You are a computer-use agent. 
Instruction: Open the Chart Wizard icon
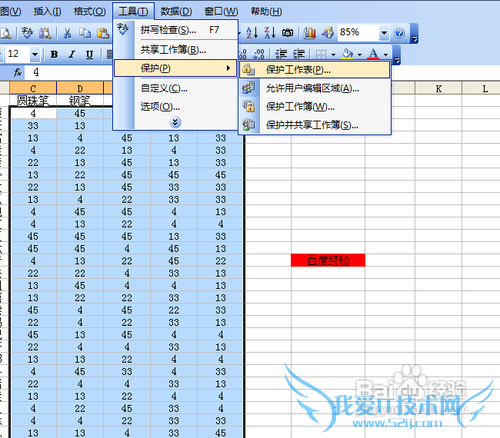coord(310,33)
